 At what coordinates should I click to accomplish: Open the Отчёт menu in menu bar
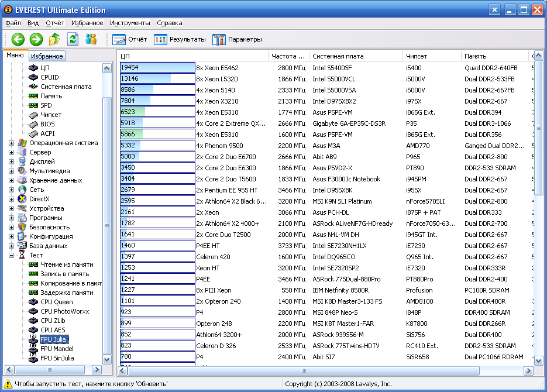tap(55, 23)
